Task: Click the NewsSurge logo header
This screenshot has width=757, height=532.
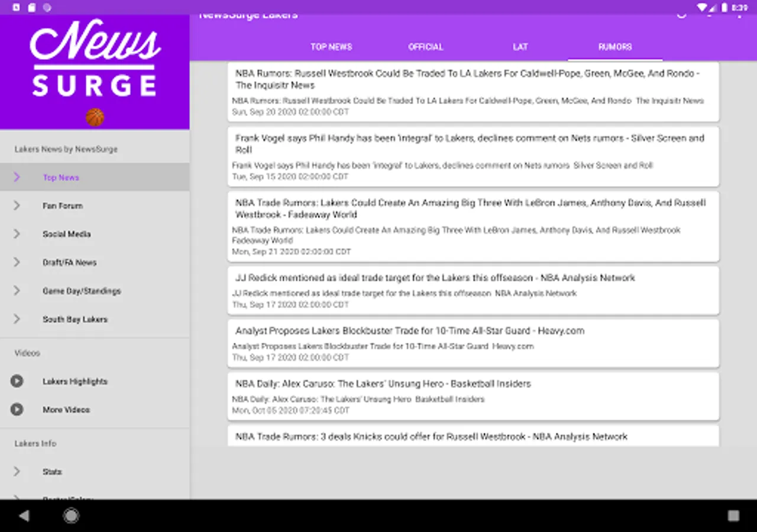Action: click(95, 72)
